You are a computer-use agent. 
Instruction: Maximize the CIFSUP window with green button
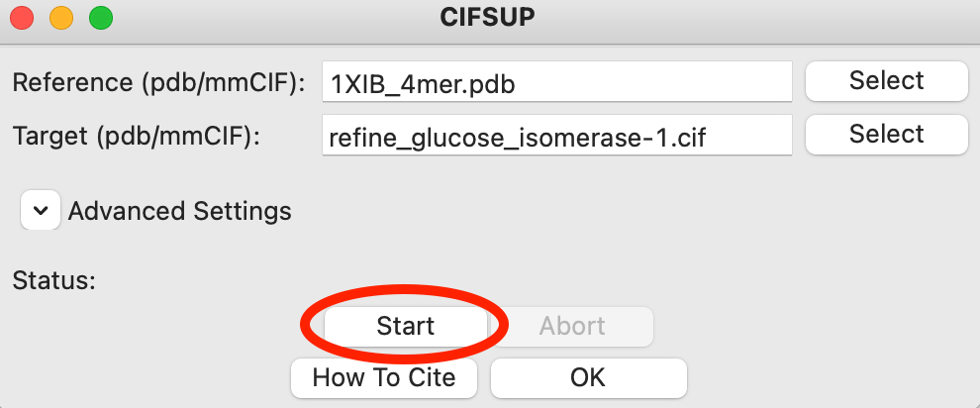(100, 17)
